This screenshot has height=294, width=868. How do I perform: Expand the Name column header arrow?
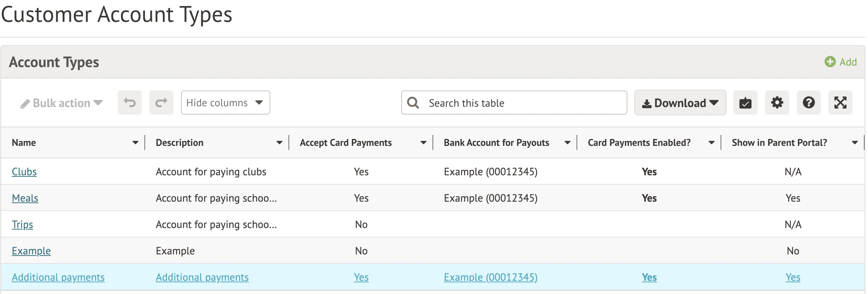tap(135, 143)
